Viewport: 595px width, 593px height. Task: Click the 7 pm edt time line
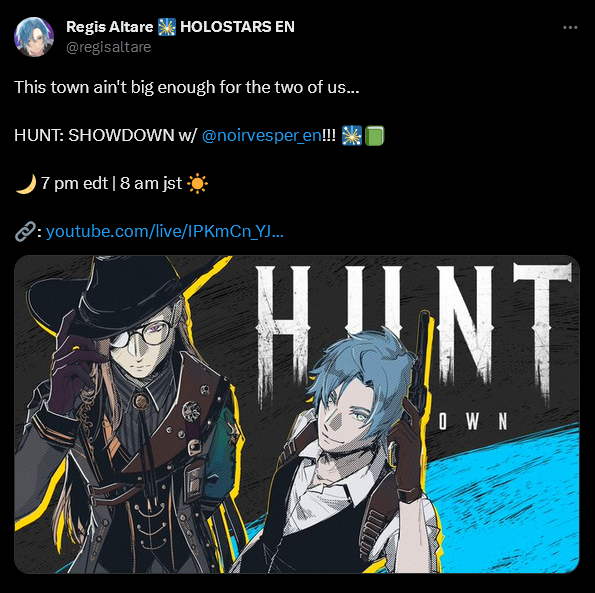pos(112,184)
